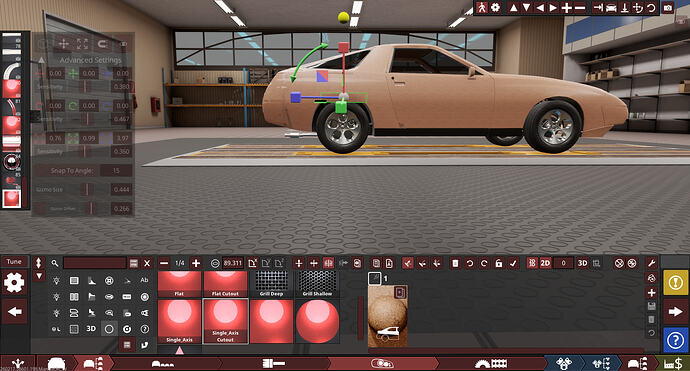Expand panel with the up-down arrow icon
The width and height of the screenshot is (690, 371).
click(39, 263)
